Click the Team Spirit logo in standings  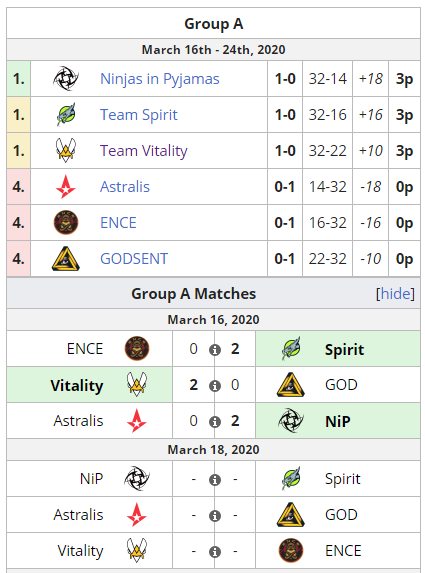point(66,114)
